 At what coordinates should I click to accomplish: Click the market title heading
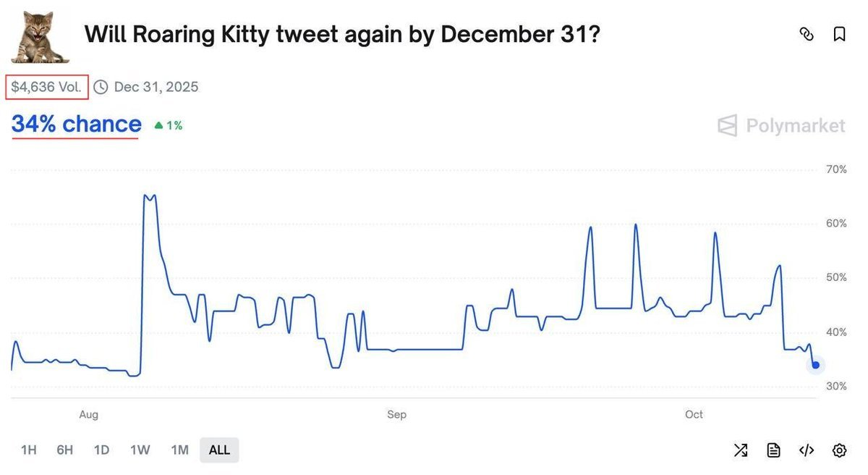[x=342, y=34]
